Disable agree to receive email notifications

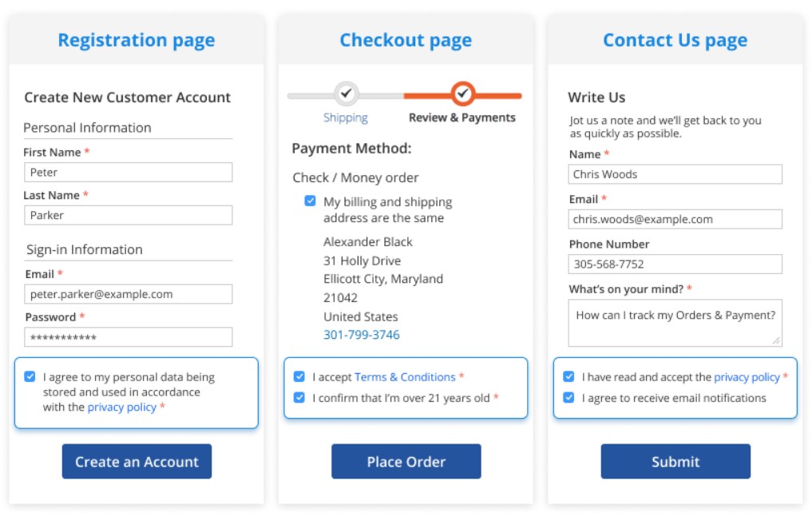(568, 397)
